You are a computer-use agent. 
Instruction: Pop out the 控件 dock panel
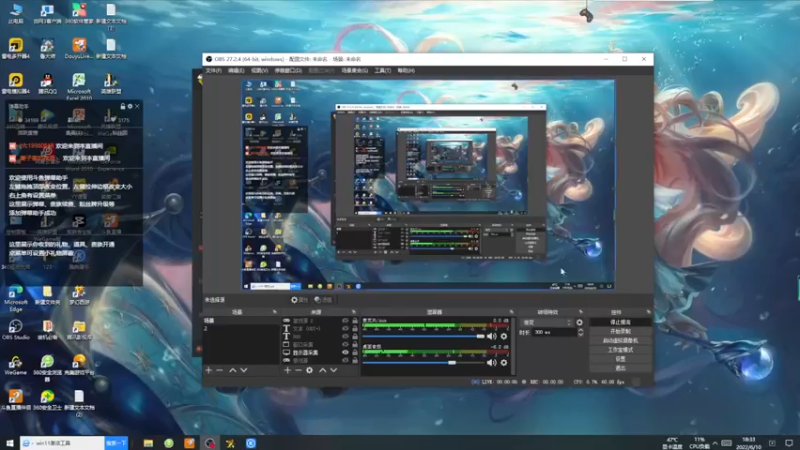(x=648, y=312)
